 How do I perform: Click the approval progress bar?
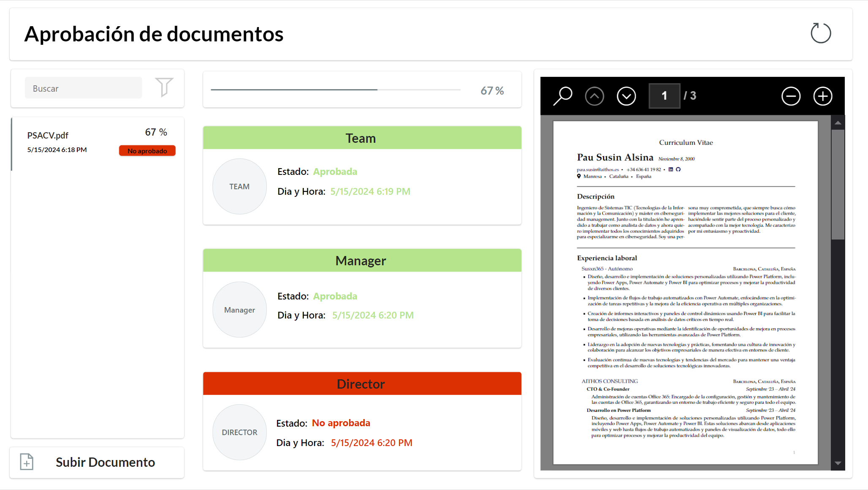point(335,90)
